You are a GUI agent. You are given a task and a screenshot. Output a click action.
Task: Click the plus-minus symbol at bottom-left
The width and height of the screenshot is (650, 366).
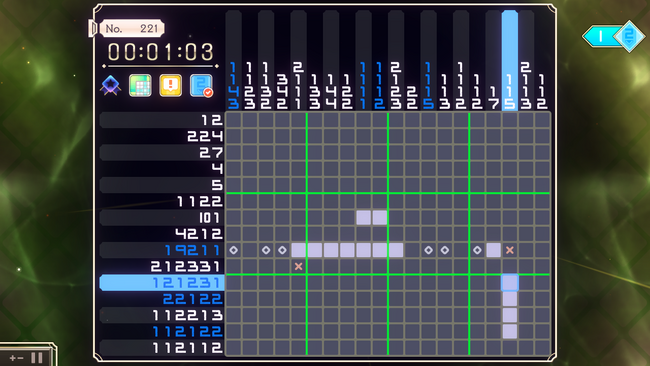[17, 358]
